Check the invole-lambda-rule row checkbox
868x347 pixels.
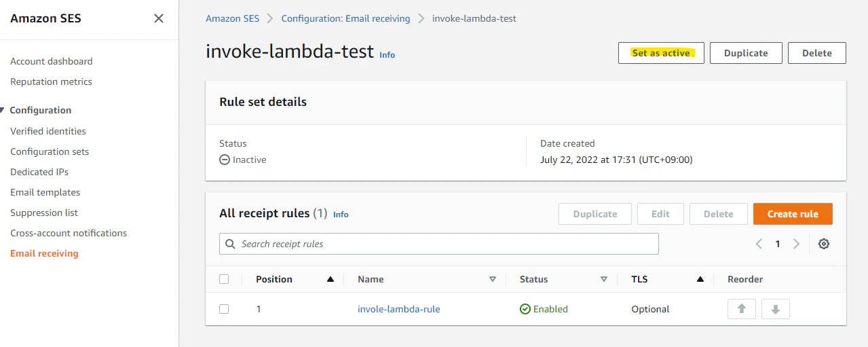(x=224, y=309)
